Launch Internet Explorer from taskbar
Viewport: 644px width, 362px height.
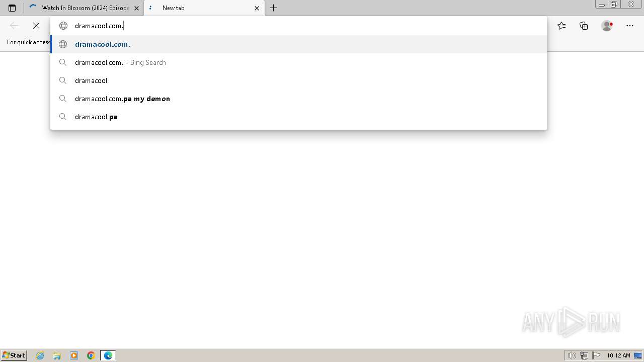tap(40, 355)
